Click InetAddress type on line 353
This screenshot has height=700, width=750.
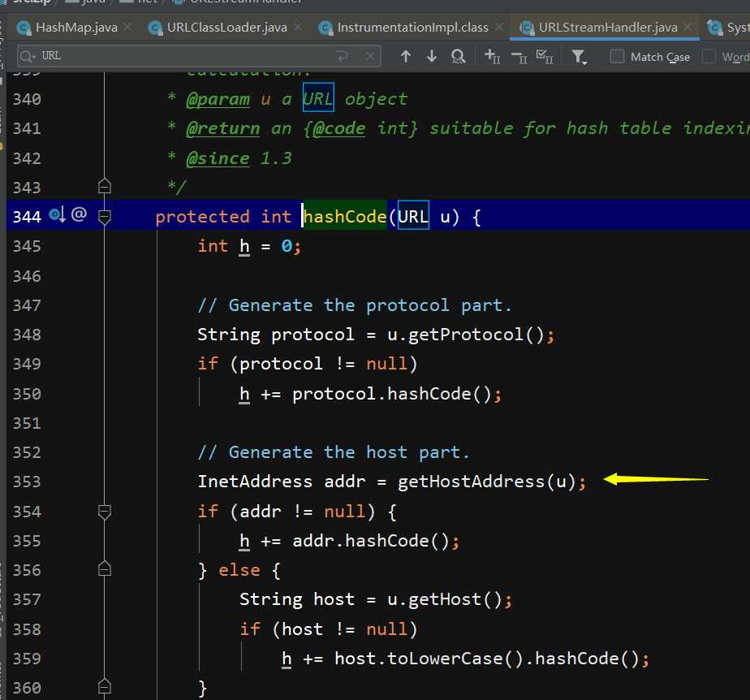pyautogui.click(x=255, y=482)
